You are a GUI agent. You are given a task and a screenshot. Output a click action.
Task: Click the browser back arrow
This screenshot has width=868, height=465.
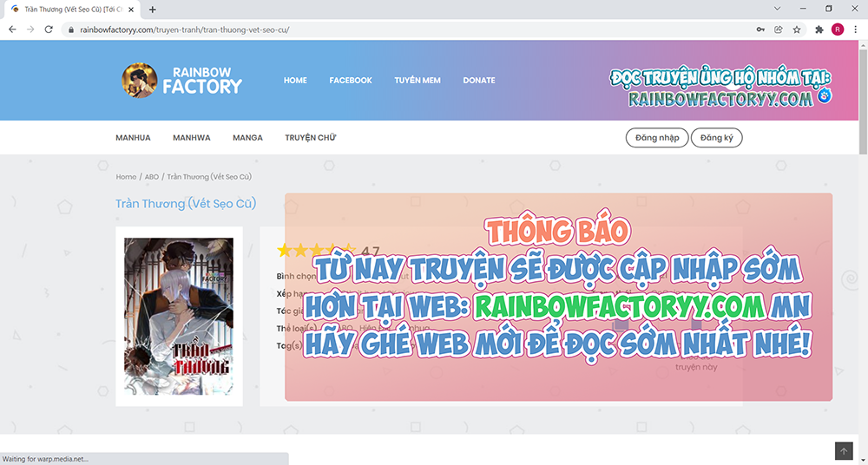coord(12,29)
